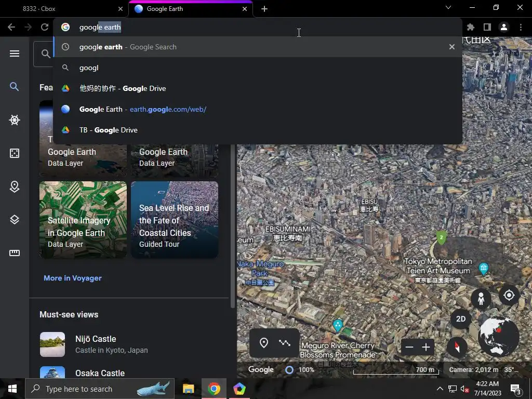
Task: Open Chrome from the taskbar
Action: [214, 389]
